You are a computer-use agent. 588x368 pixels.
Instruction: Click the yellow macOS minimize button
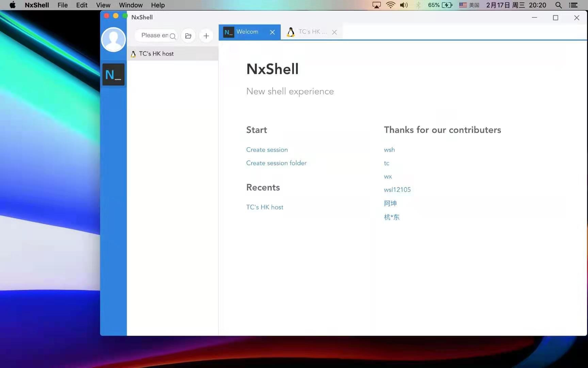116,16
